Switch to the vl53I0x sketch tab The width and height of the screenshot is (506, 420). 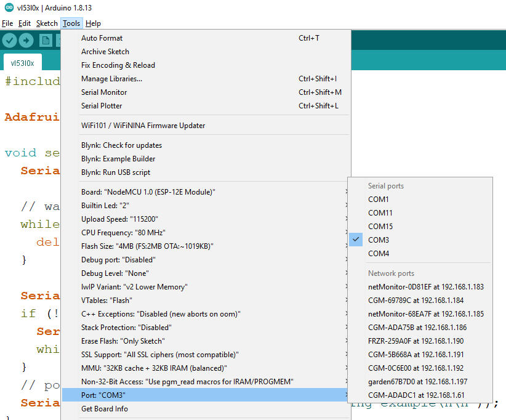22,62
